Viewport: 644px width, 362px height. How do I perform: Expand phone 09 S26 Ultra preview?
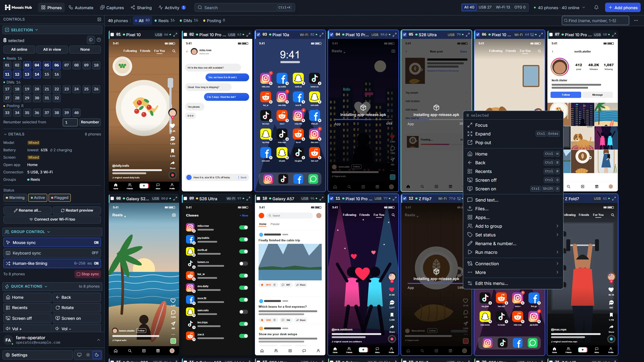coord(248,199)
